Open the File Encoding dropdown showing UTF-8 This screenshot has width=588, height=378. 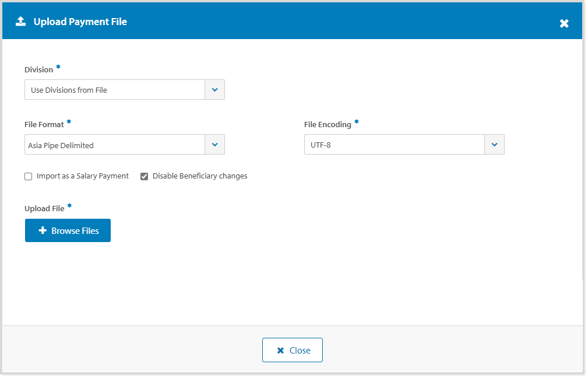(x=393, y=144)
